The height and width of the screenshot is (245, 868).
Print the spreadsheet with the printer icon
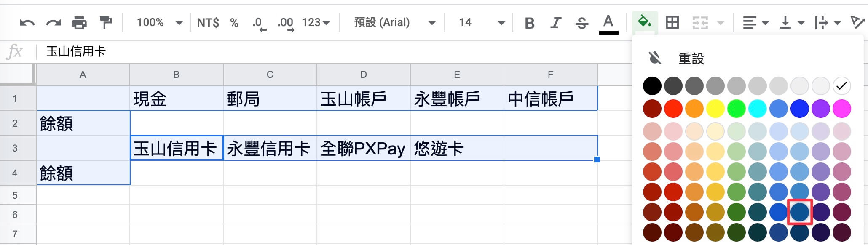[x=79, y=23]
